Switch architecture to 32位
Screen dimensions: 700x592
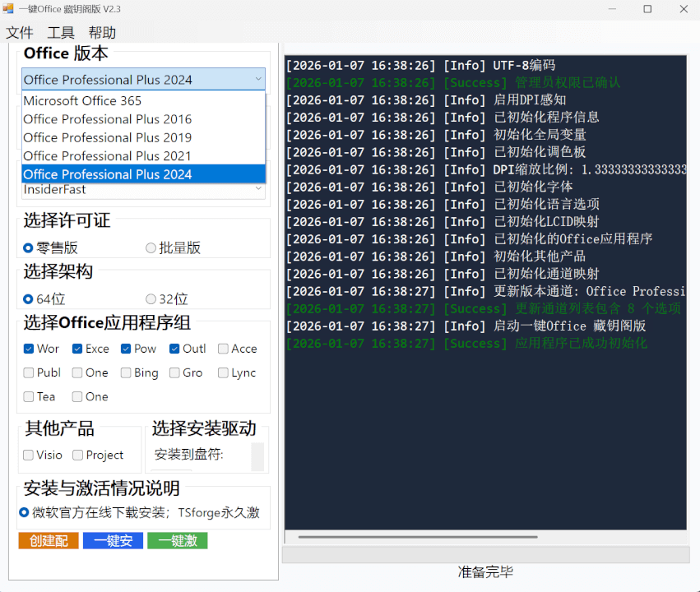point(151,299)
